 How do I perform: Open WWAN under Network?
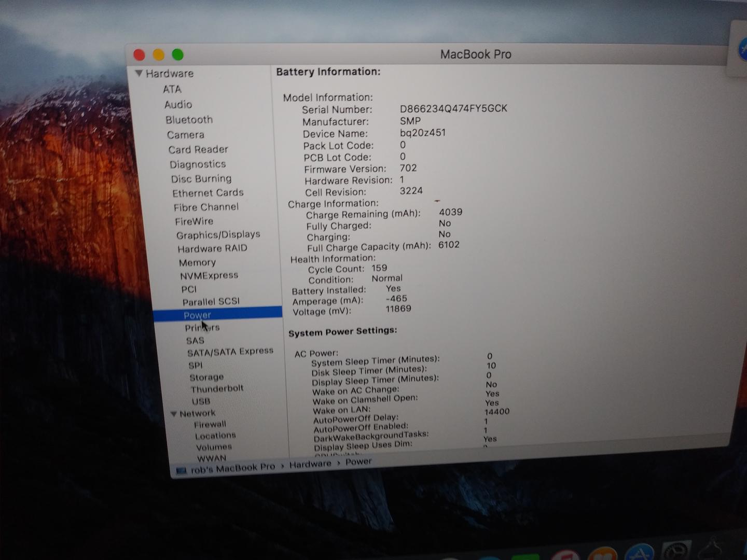pyautogui.click(x=212, y=458)
